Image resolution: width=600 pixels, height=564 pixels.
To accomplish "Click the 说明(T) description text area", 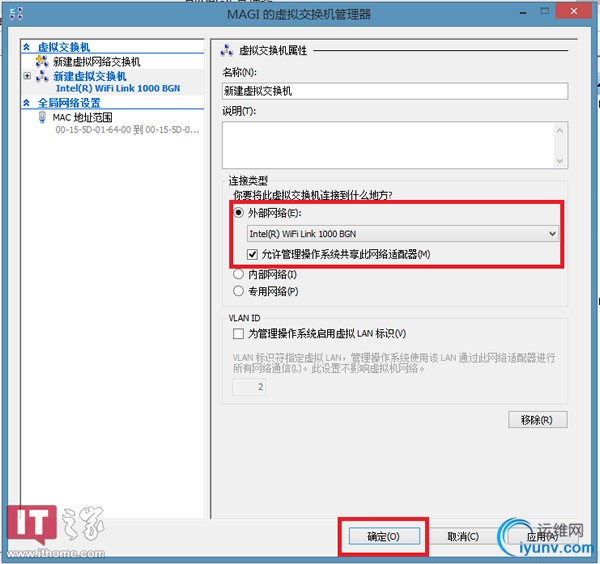I will pos(395,145).
